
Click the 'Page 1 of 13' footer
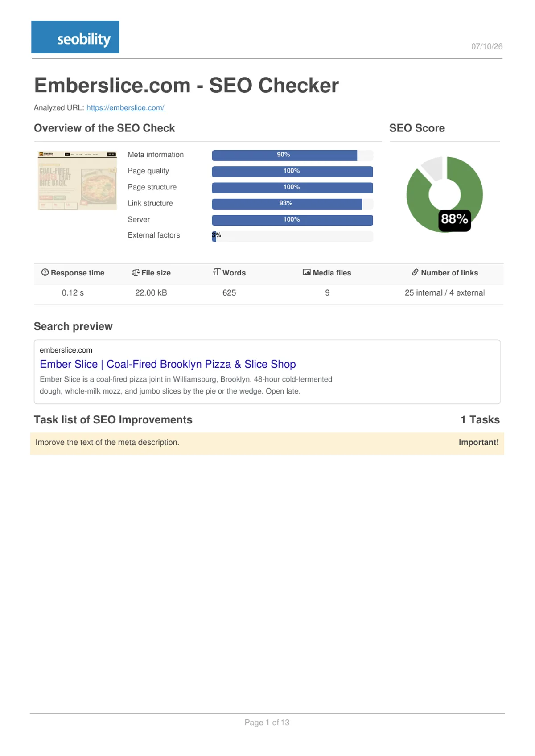click(x=267, y=723)
